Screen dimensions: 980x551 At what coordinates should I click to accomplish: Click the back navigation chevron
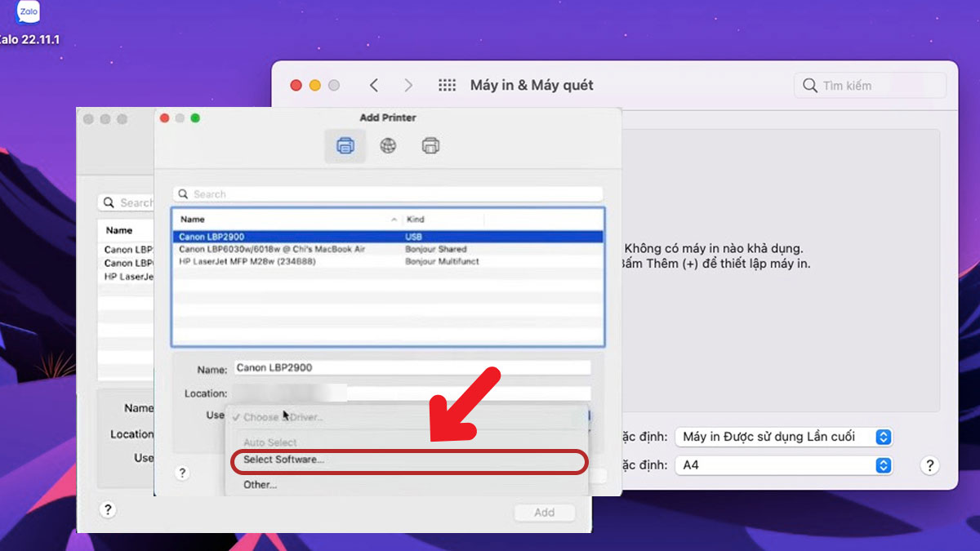pos(373,84)
